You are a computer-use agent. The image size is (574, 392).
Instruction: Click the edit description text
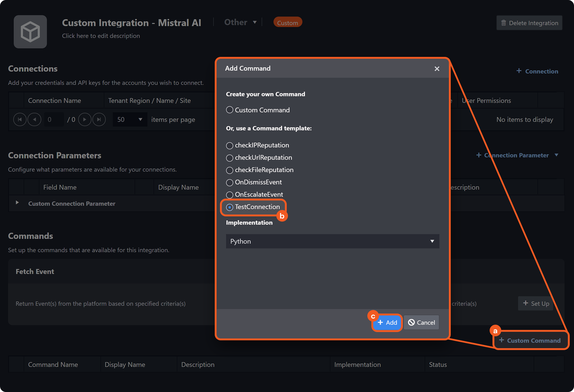(101, 36)
